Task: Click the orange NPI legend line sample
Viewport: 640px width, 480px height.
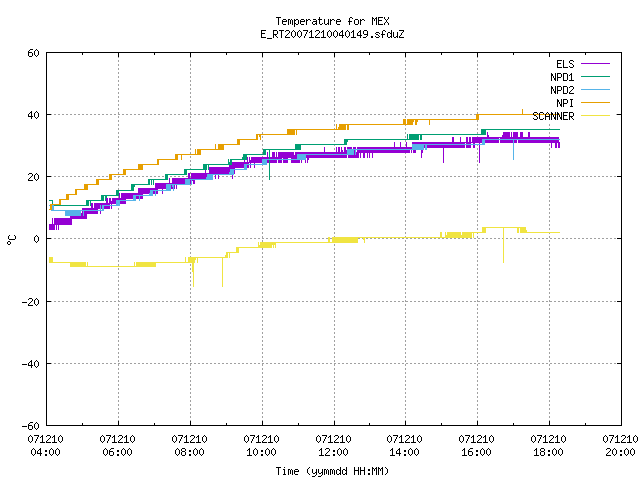Action: [x=595, y=102]
